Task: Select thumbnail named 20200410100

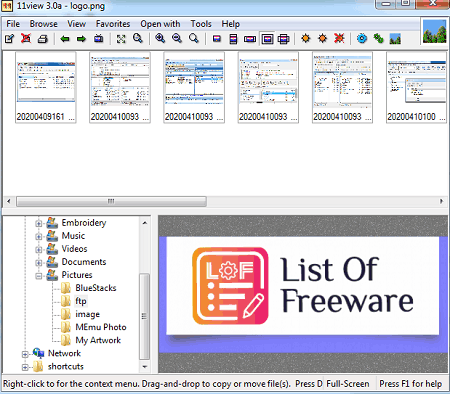Action: pyautogui.click(x=416, y=87)
